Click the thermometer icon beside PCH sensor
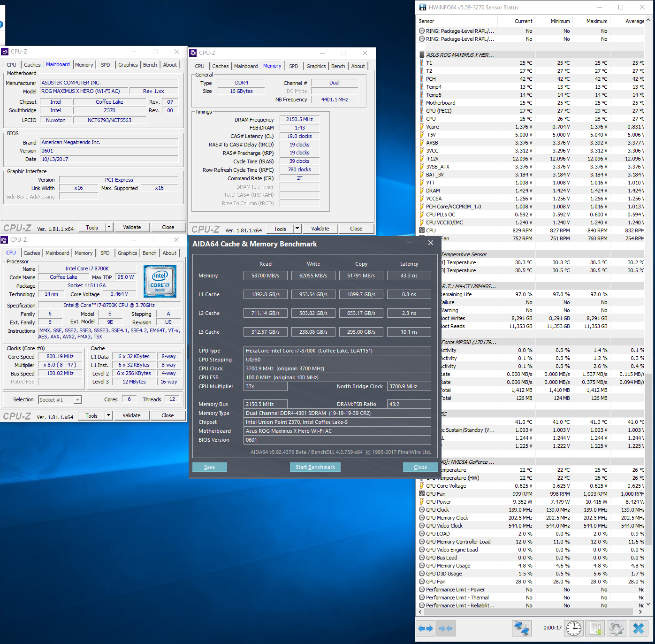The image size is (655, 644). pos(422,79)
